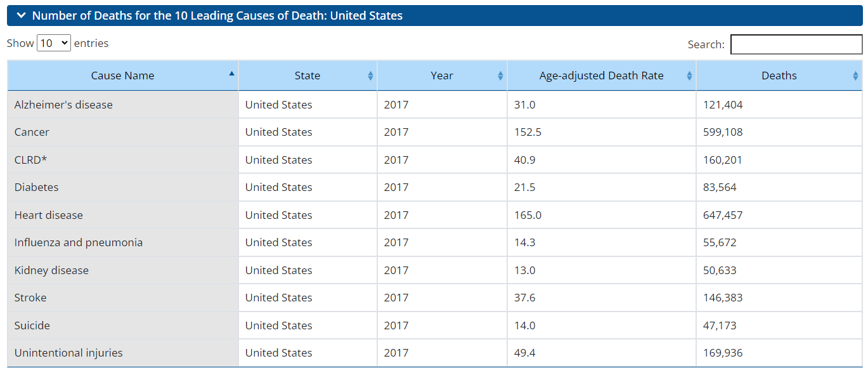The image size is (868, 368).
Task: Click the 13.0 death rate value
Action: click(x=525, y=270)
